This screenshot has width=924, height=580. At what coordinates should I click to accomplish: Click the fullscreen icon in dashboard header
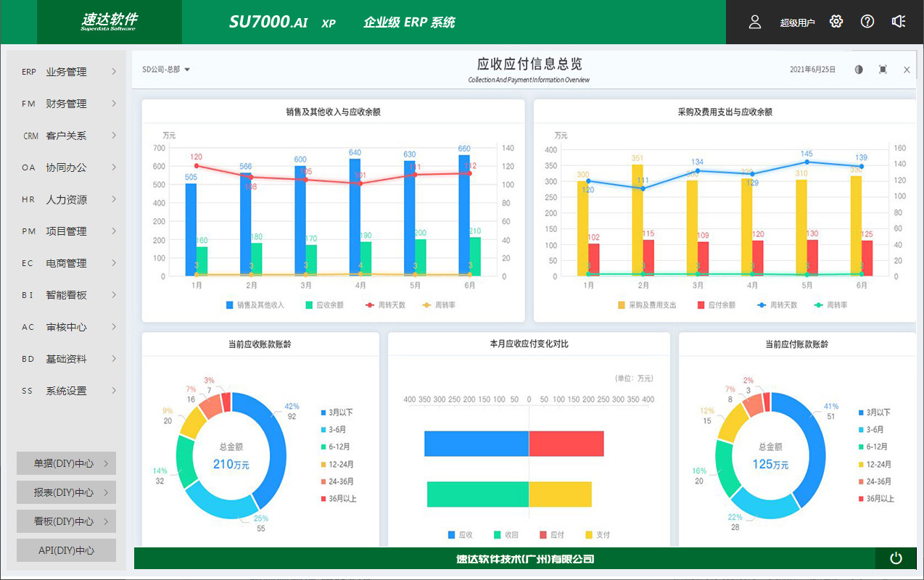pyautogui.click(x=883, y=70)
